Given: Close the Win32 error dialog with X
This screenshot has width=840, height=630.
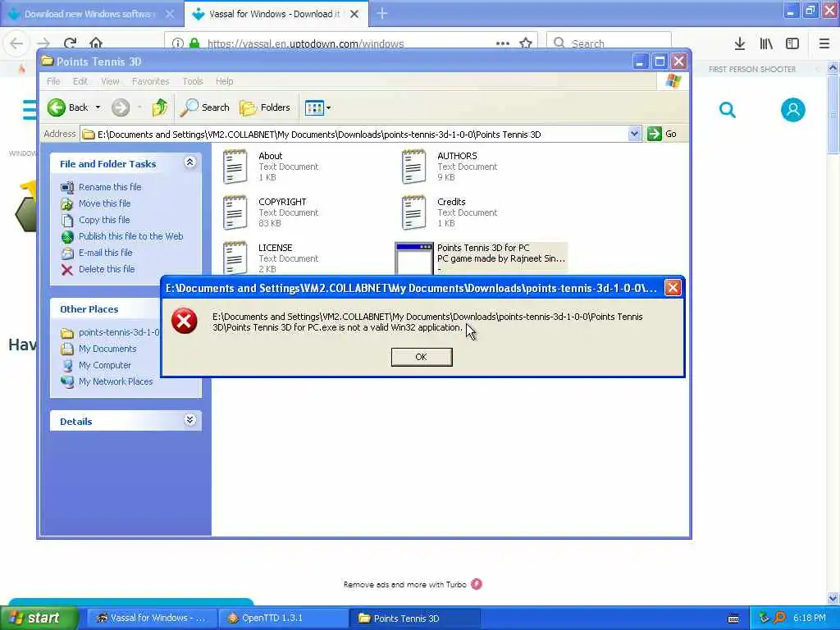Looking at the screenshot, I should coord(673,288).
